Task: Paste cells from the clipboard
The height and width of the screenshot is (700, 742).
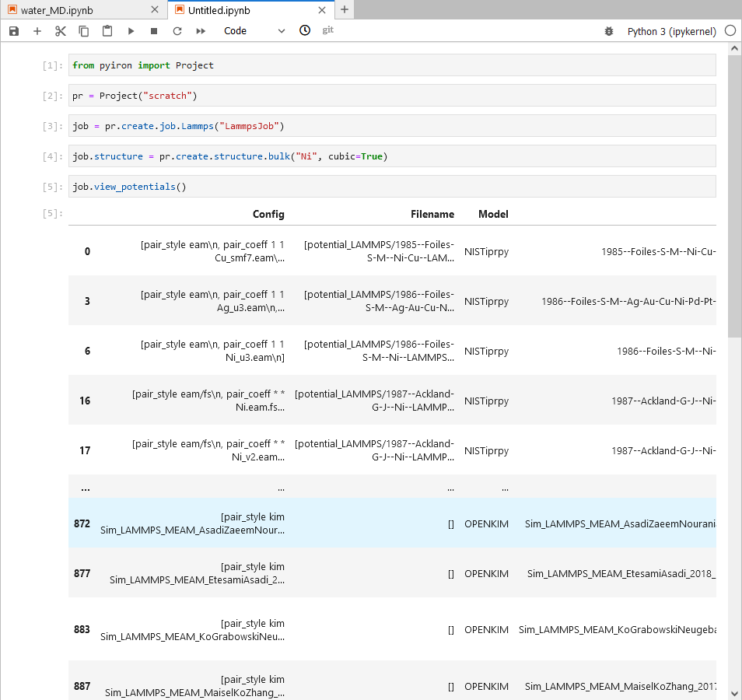Action: 107,30
